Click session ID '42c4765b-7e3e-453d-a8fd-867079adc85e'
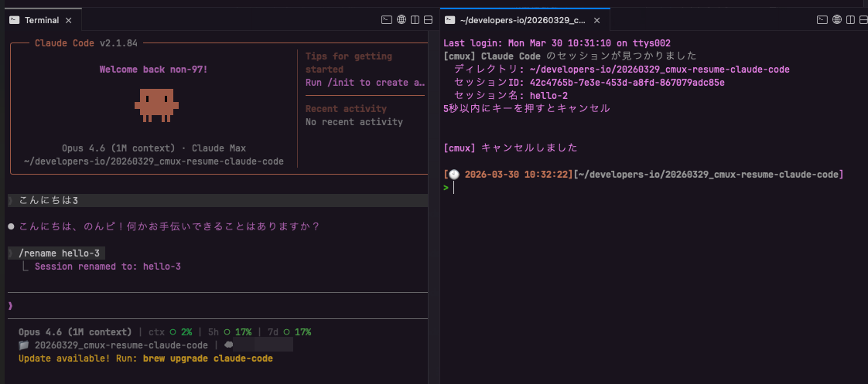 [x=627, y=83]
